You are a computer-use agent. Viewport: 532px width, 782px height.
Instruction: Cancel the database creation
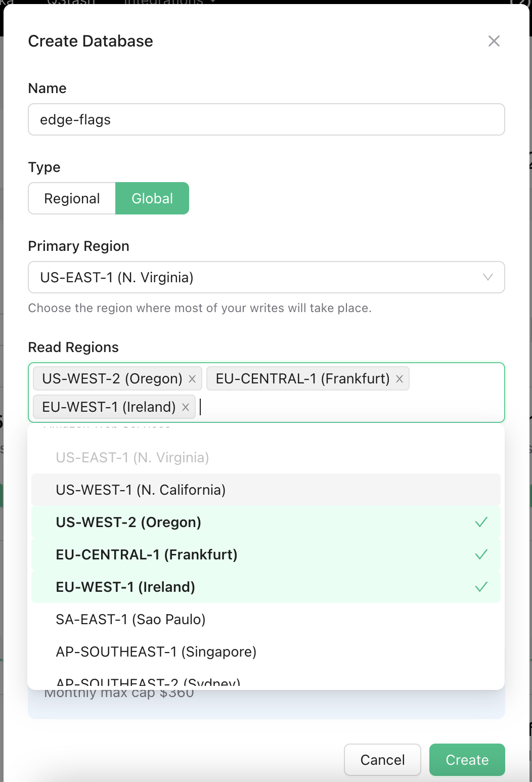pyautogui.click(x=382, y=760)
